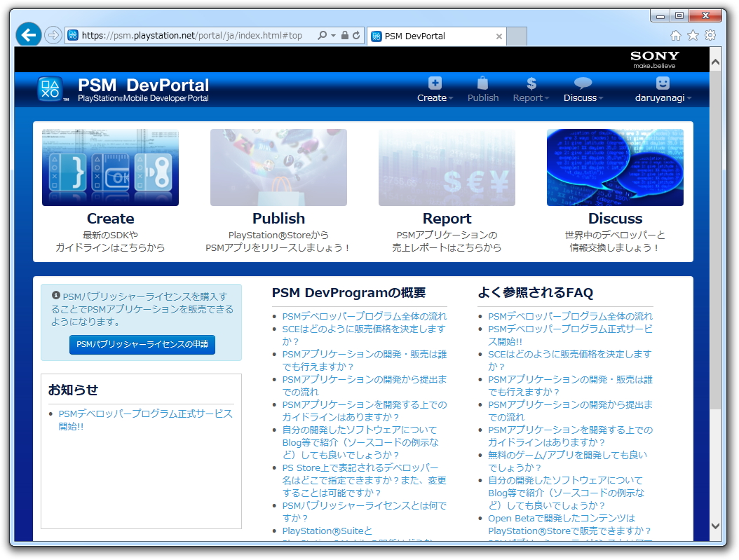Open favorites with the star icon
The image size is (739, 560).
(691, 34)
